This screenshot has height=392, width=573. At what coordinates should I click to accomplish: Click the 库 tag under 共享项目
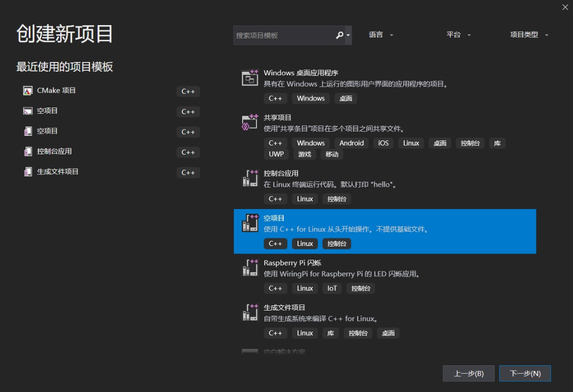click(498, 143)
